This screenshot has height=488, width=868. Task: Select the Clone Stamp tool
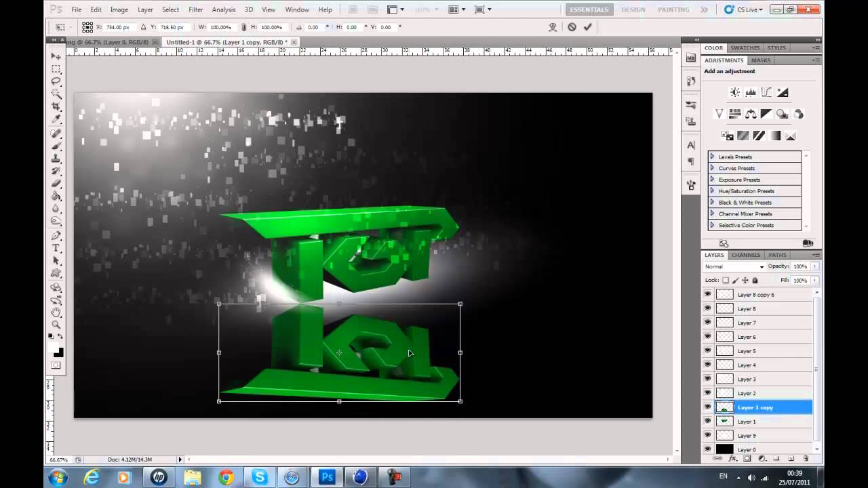pos(56,159)
